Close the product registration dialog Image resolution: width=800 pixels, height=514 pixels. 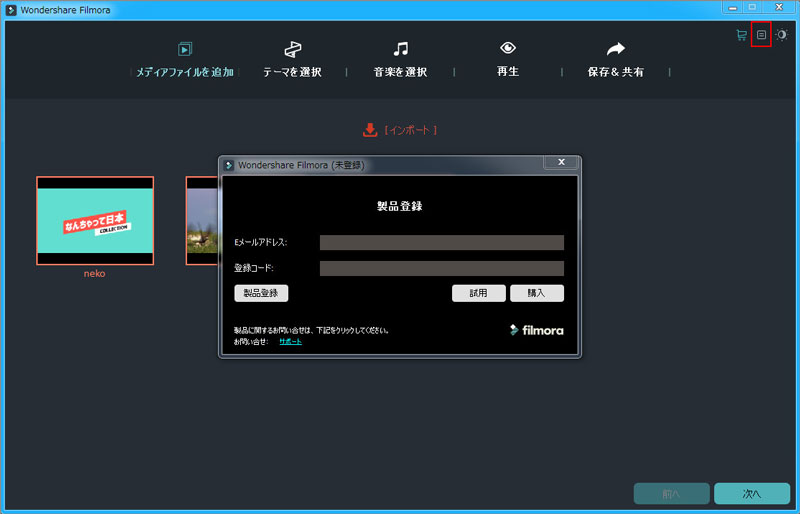[561, 162]
